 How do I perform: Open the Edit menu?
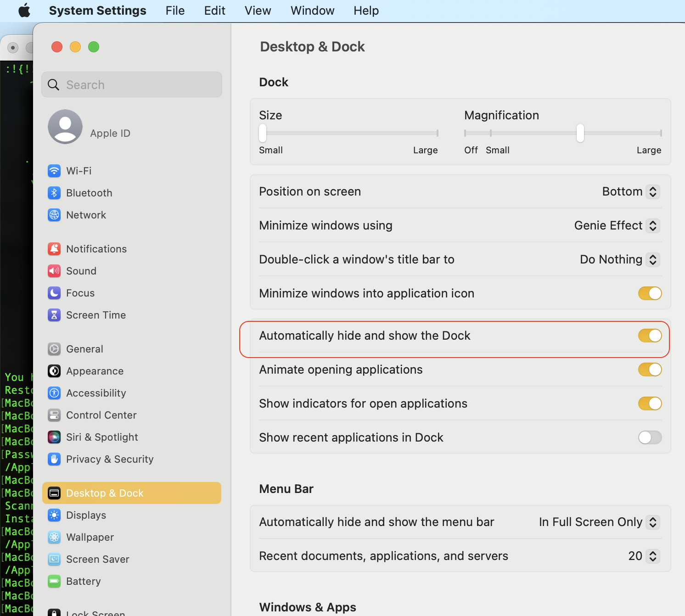coord(214,11)
